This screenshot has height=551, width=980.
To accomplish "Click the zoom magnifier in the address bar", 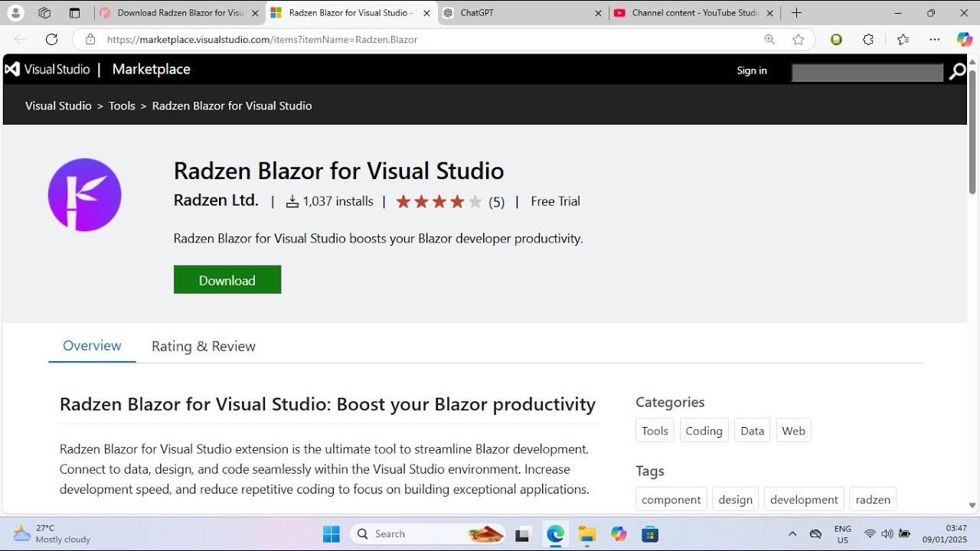I will 769,40.
